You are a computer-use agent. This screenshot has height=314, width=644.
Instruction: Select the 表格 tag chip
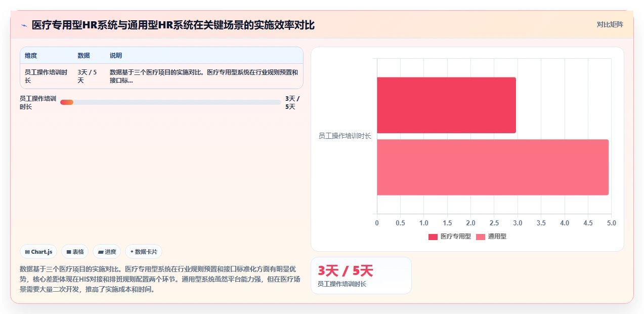coord(75,252)
